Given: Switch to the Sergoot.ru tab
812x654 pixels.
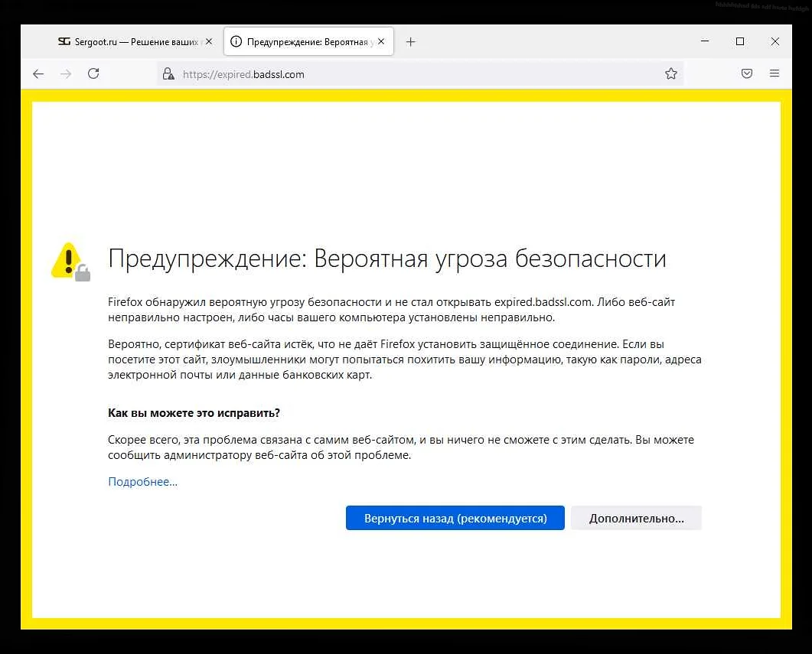Looking at the screenshot, I should 130,41.
